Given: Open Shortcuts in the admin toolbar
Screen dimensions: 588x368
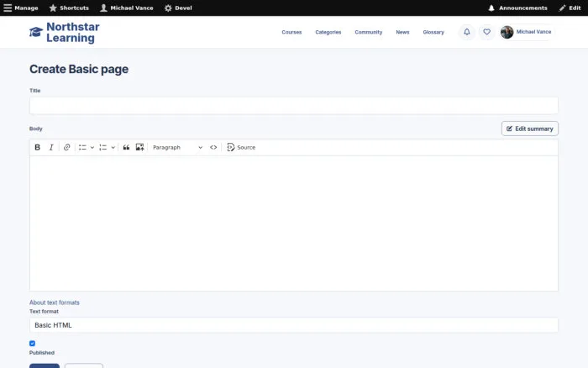Looking at the screenshot, I should pyautogui.click(x=69, y=8).
